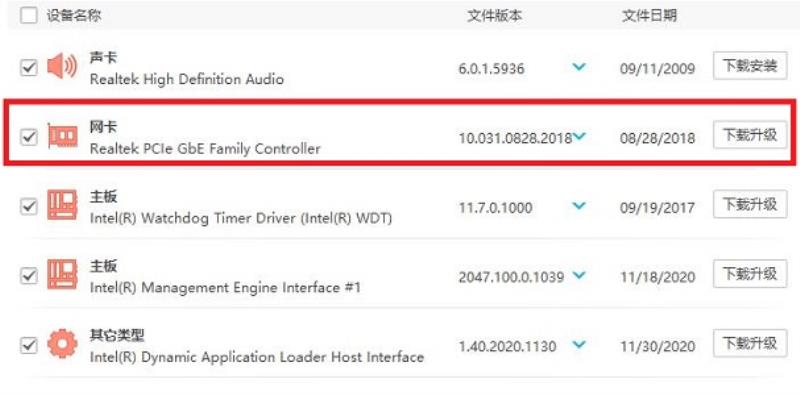Uncheck the Realtek PCIe GbE Controller checkbox
This screenshot has height=395, width=800.
29,137
